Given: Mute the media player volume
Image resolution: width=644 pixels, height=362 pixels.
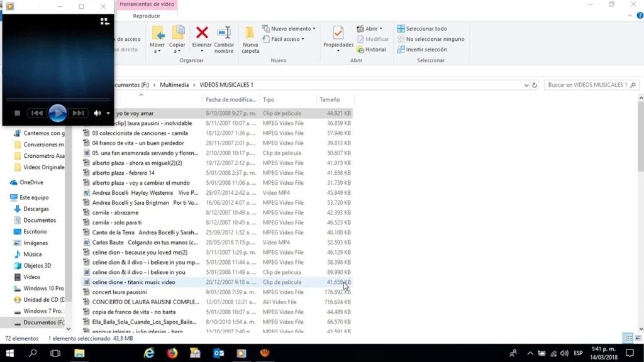Looking at the screenshot, I should (x=97, y=113).
